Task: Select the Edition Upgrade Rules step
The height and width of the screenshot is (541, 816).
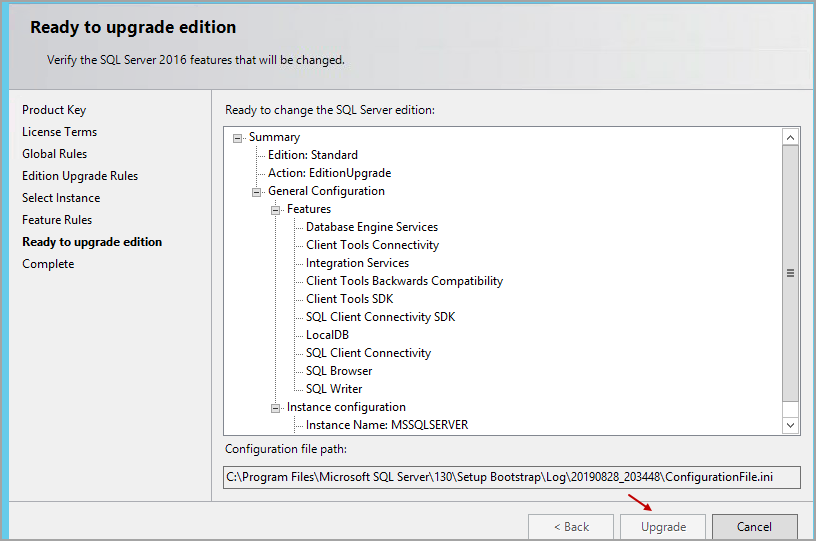Action: tap(80, 176)
